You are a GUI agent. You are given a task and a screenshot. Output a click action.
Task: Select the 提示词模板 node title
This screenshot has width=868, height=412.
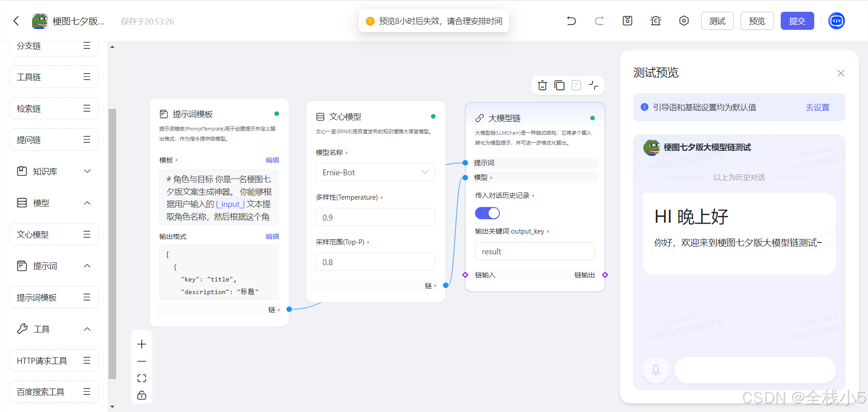pyautogui.click(x=193, y=114)
